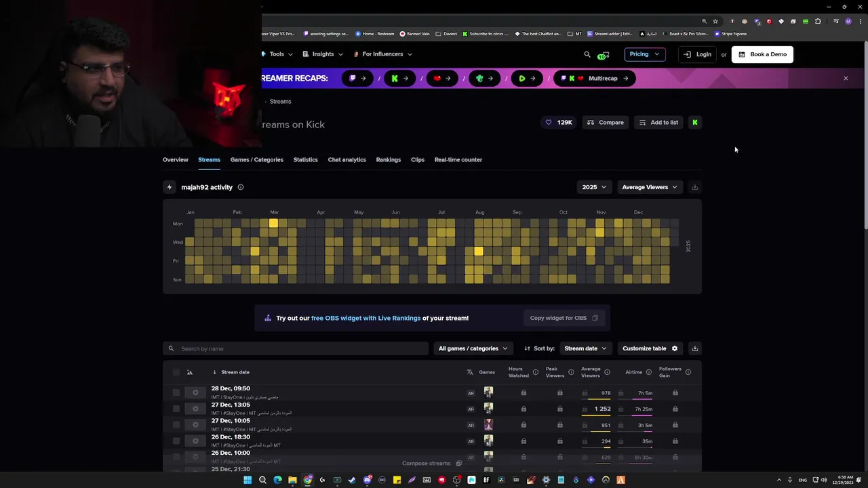Viewport: 868px width, 488px height.
Task: Open the Kick channel link icon
Action: 694,123
